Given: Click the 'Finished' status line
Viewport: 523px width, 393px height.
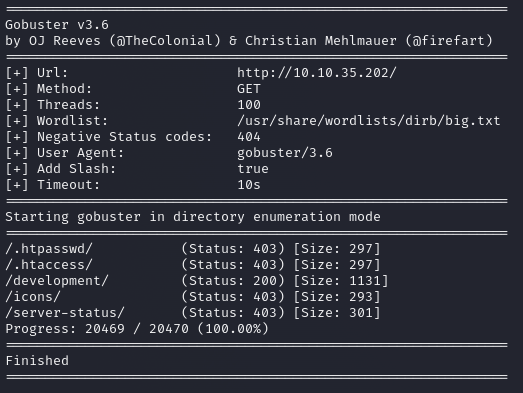Looking at the screenshot, I should 37,361.
